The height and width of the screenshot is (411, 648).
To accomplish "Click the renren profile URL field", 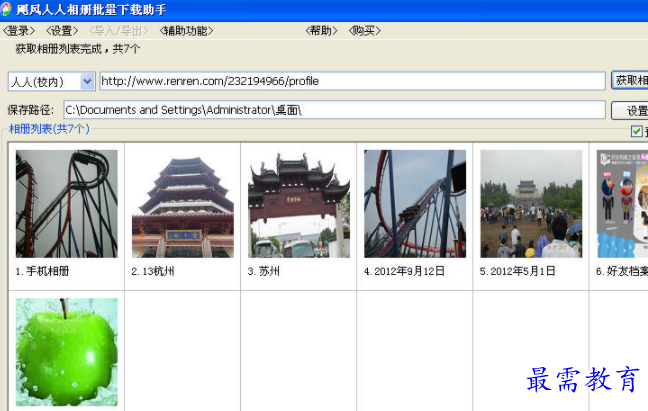I will click(353, 81).
